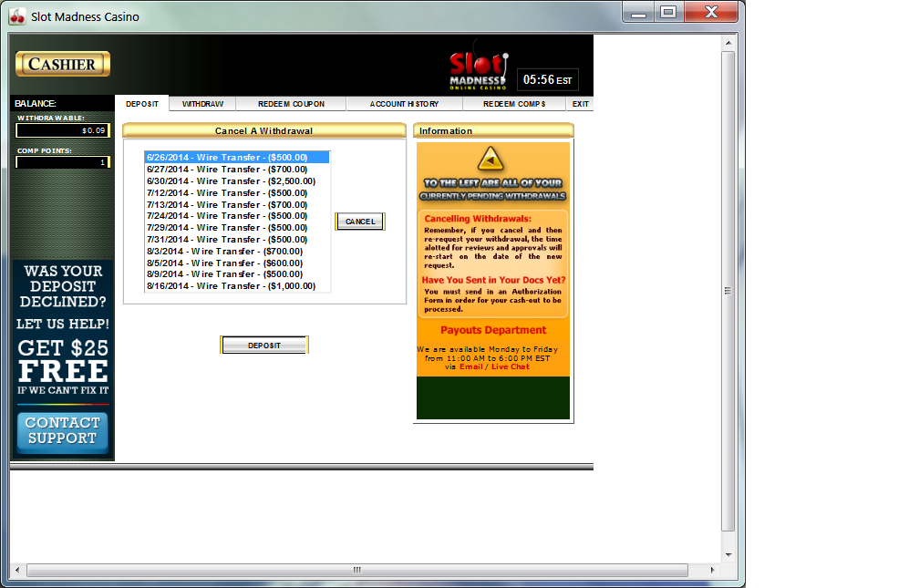The image size is (919, 588).
Task: Click the gold Cashier badge
Action: (63, 64)
